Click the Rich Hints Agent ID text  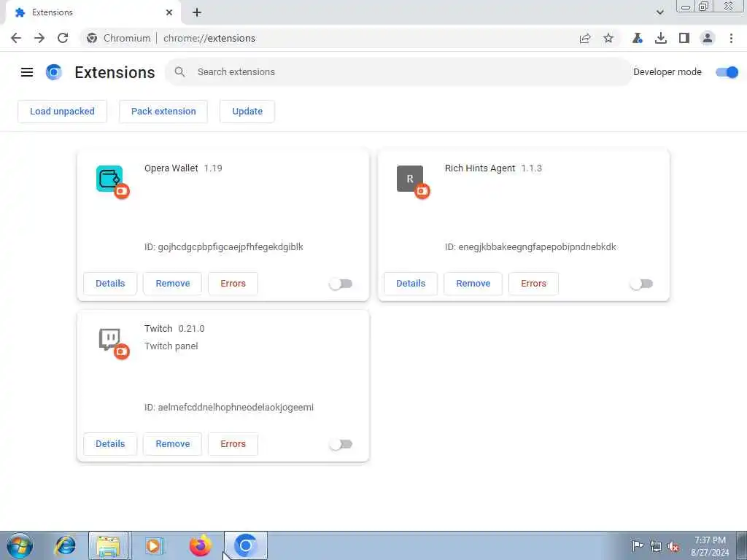click(530, 246)
